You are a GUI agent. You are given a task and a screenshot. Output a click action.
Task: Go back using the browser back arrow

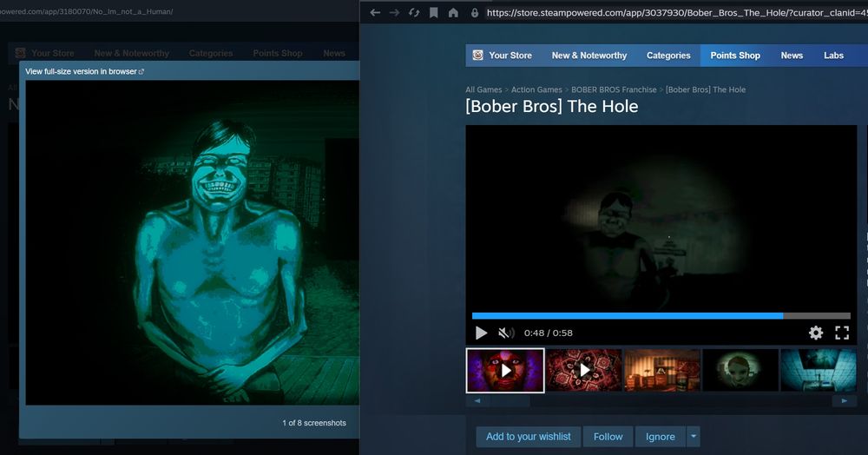(x=375, y=13)
